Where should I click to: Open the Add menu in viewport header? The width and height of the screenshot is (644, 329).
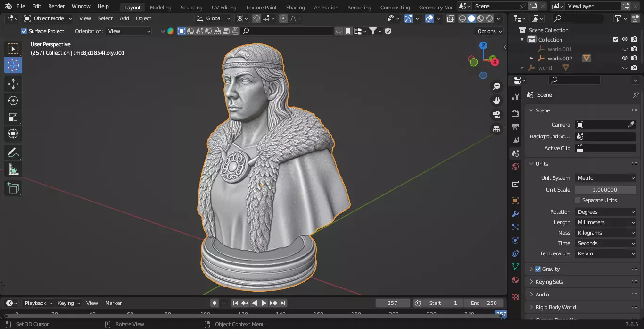click(x=124, y=18)
